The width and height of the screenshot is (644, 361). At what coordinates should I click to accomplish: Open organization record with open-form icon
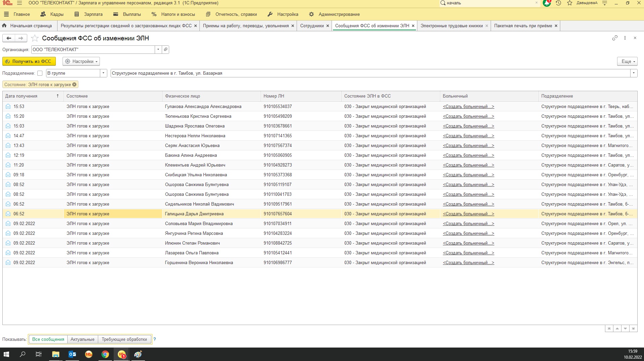pos(165,49)
